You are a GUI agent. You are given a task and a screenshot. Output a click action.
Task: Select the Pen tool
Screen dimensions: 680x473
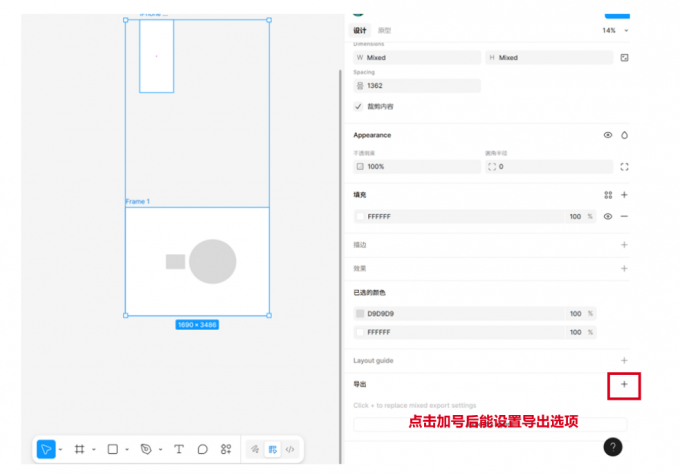pyautogui.click(x=147, y=449)
